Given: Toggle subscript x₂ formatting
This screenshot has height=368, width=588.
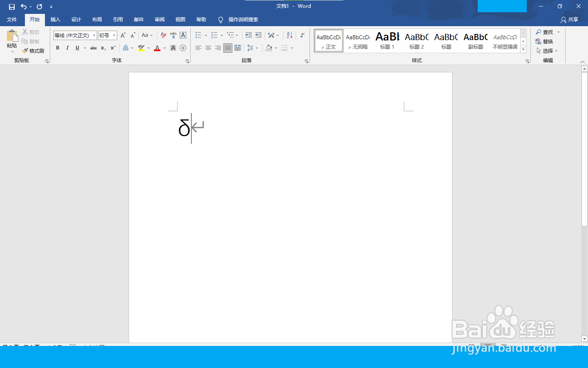Looking at the screenshot, I should (x=103, y=48).
